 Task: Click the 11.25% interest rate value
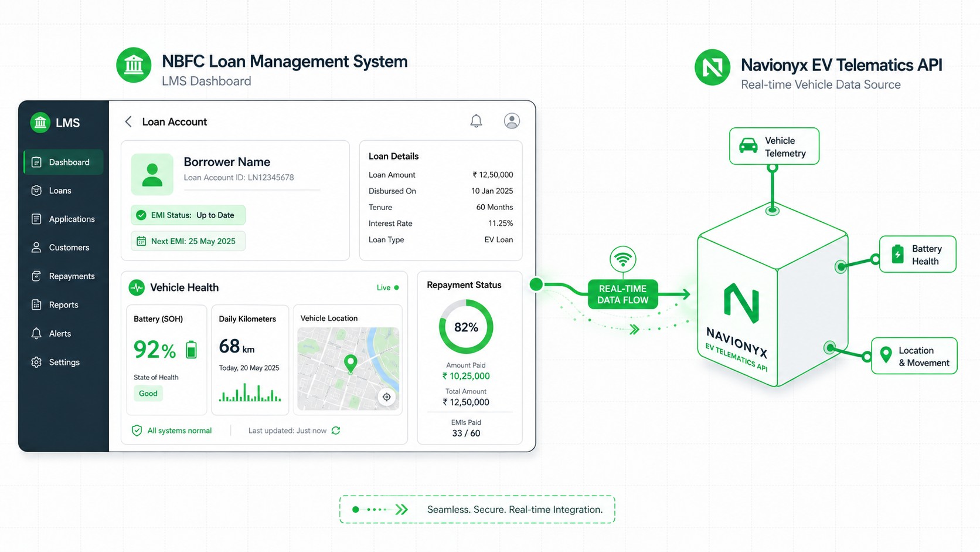[x=501, y=223]
